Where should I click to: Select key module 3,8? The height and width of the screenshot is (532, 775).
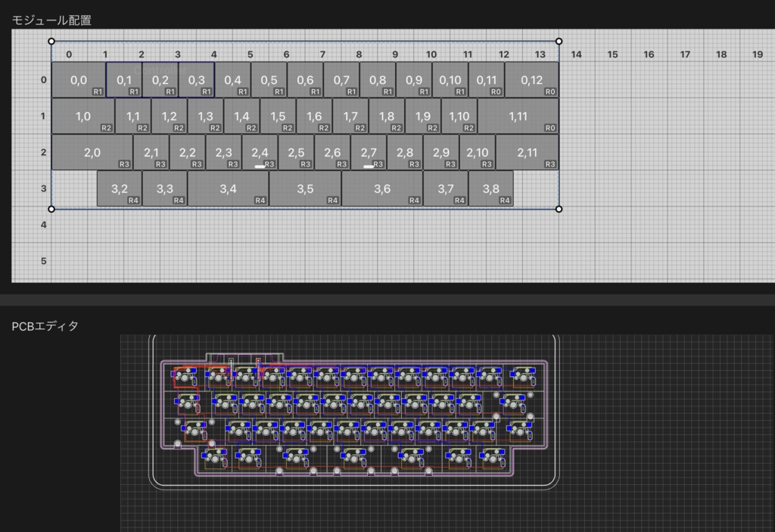click(490, 188)
